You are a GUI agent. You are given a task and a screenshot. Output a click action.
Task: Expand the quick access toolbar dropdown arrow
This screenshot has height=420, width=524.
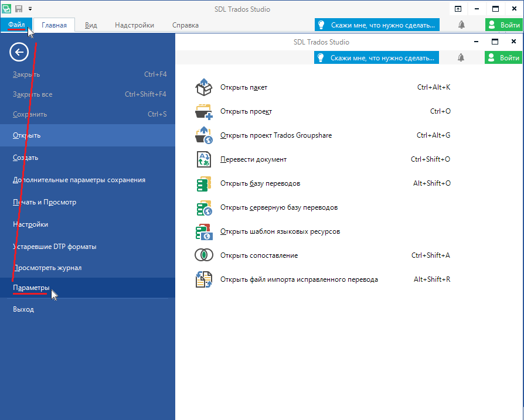click(30, 9)
